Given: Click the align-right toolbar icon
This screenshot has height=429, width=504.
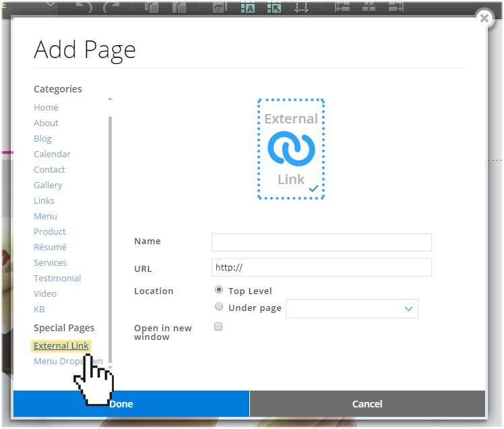Looking at the screenshot, I should [x=396, y=7].
